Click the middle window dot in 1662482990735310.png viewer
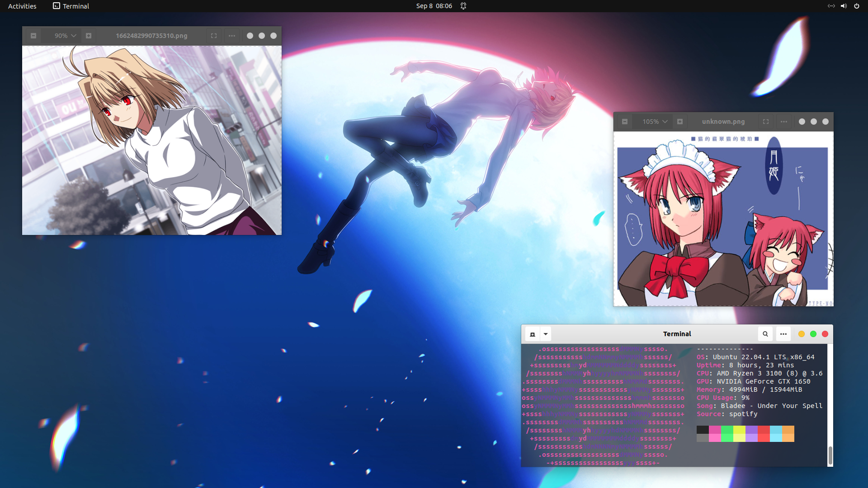Screen dimensions: 868x488 [x=262, y=36]
